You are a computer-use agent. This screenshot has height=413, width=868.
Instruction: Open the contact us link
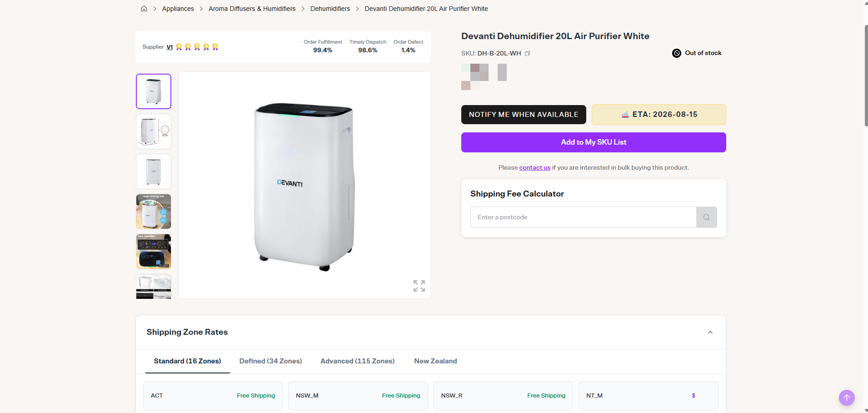coord(535,168)
